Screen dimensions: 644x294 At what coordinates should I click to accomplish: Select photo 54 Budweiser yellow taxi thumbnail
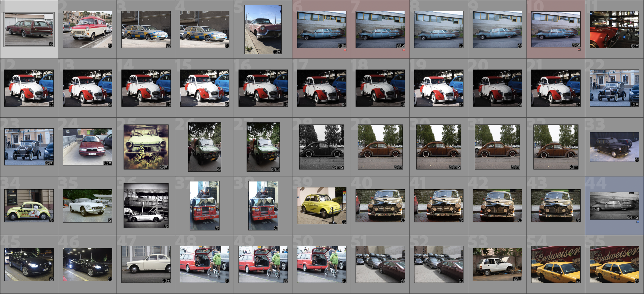pyautogui.click(x=556, y=264)
